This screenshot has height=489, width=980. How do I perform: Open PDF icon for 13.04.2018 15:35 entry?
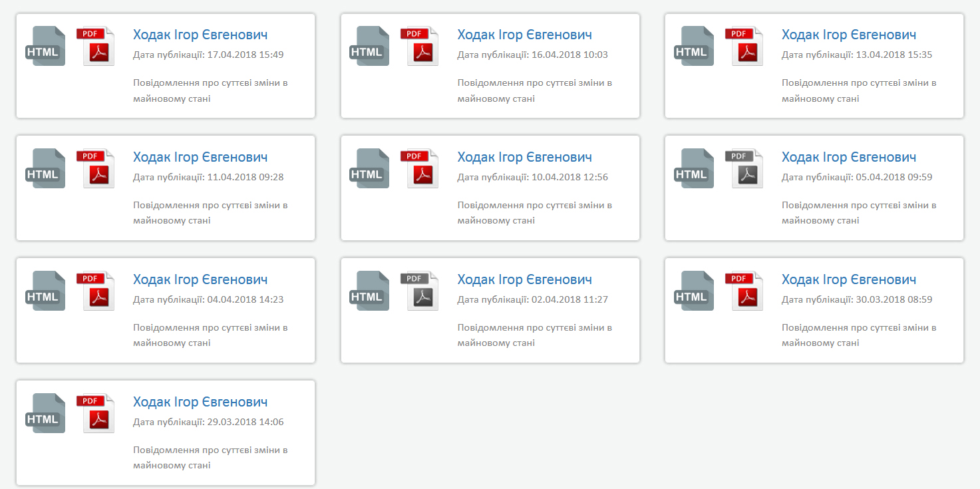pos(745,46)
